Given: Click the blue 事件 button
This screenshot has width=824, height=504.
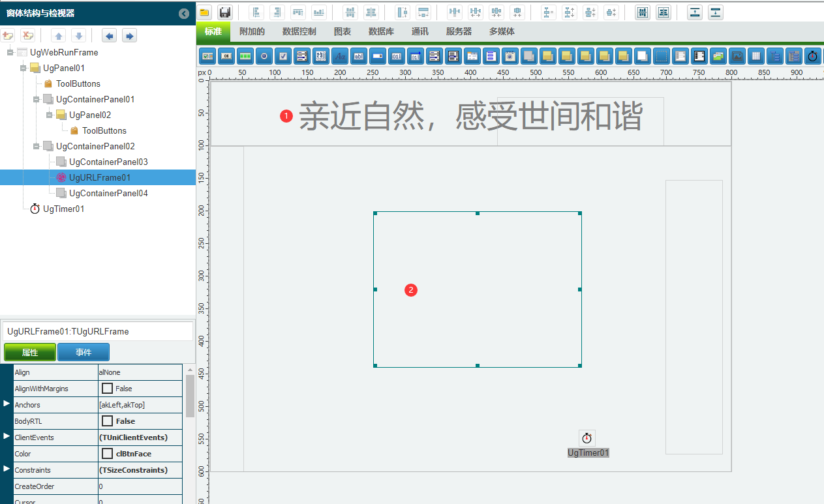Looking at the screenshot, I should (x=84, y=353).
